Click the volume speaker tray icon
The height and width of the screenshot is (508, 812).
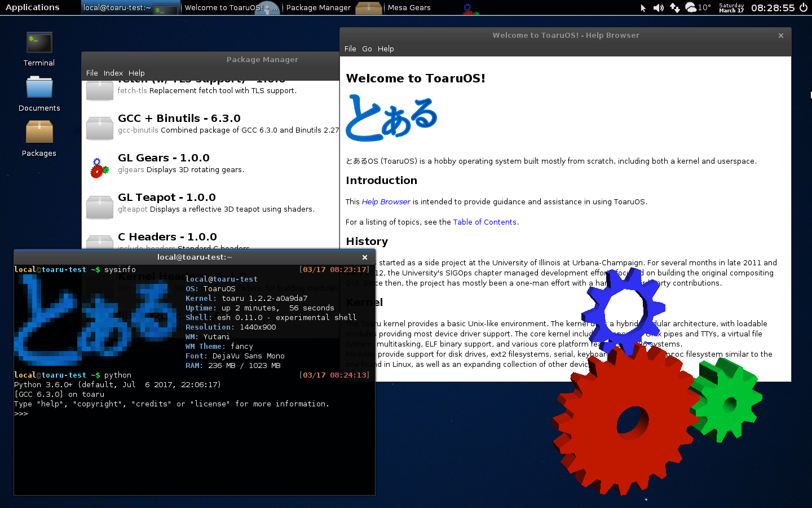658,8
